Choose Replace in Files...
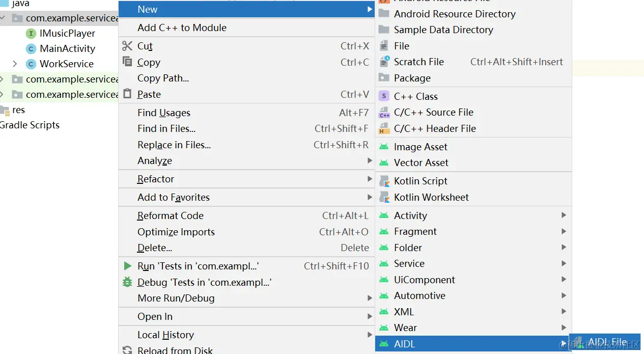The height and width of the screenshot is (354, 644). pos(246,145)
